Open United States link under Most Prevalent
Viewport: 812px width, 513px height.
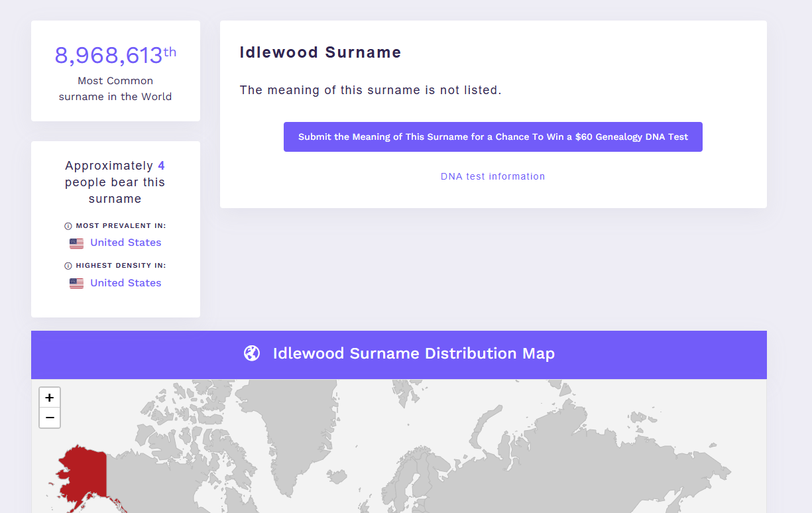(x=125, y=243)
